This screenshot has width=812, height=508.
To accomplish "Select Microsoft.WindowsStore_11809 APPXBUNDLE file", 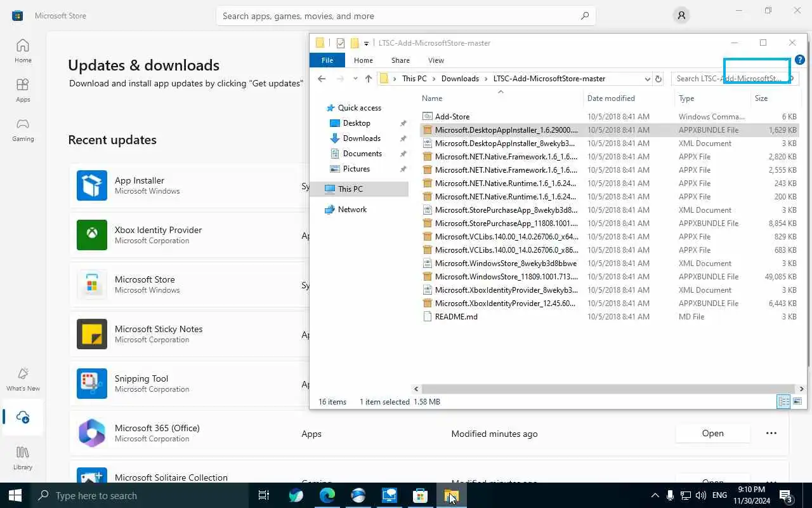I will 609,277.
